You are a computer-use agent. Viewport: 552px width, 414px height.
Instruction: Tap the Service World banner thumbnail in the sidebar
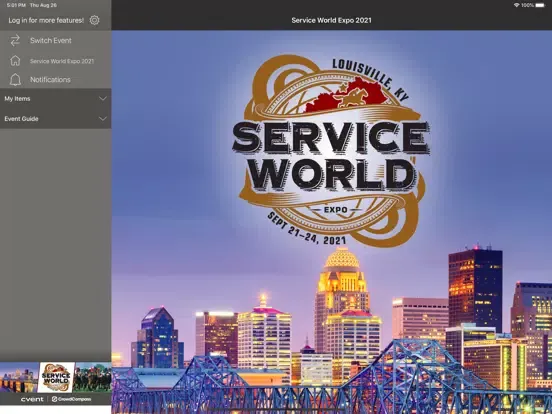pyautogui.click(x=56, y=377)
